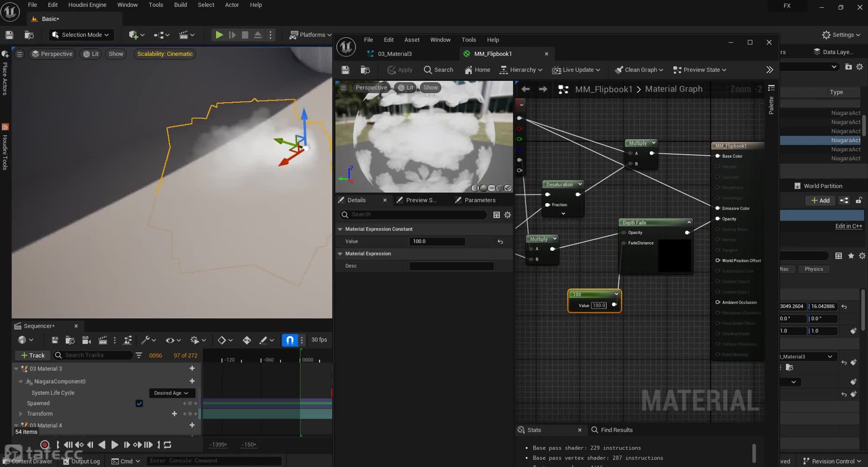868x467 pixels.
Task: Collapse the Material Expression section
Action: pos(340,254)
